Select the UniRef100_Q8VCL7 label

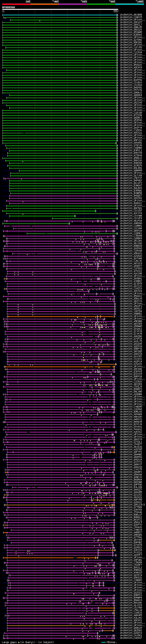point(131,25)
